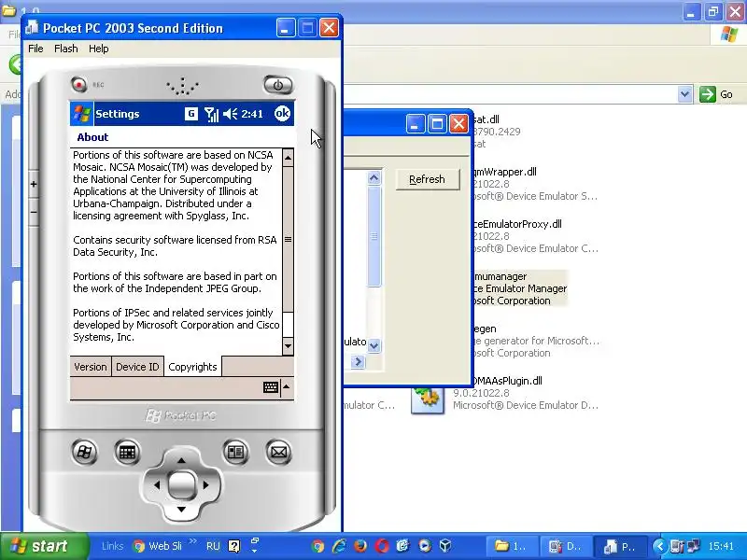Click the d-pad right arrow
The image size is (747, 560).
205,485
